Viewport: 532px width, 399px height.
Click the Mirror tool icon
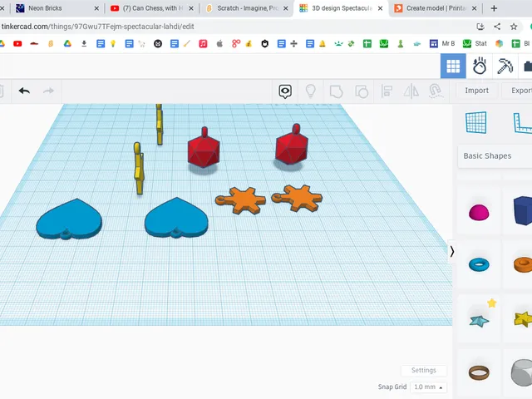coord(411,91)
